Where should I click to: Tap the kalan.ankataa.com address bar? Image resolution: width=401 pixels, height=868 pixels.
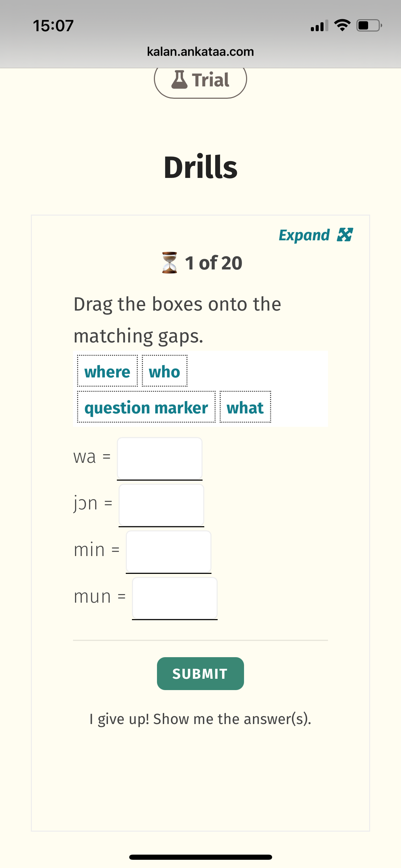200,52
